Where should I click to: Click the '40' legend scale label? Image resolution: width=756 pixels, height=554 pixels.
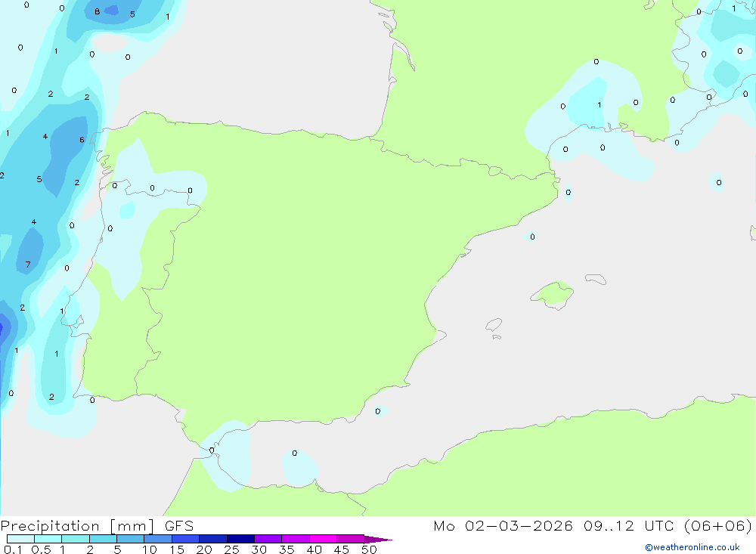coord(314,549)
